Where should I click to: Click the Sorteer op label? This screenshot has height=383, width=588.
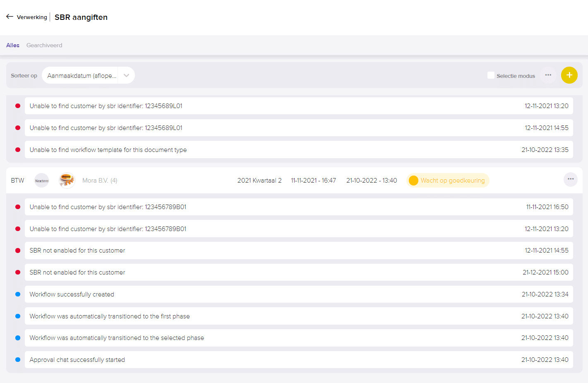[x=24, y=75]
